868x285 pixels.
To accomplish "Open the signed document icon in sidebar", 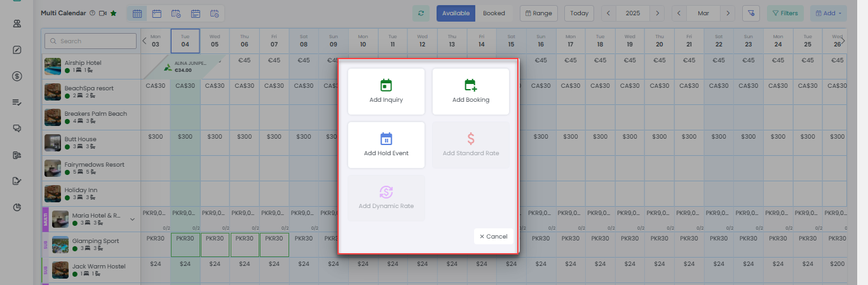I will pyautogui.click(x=17, y=181).
